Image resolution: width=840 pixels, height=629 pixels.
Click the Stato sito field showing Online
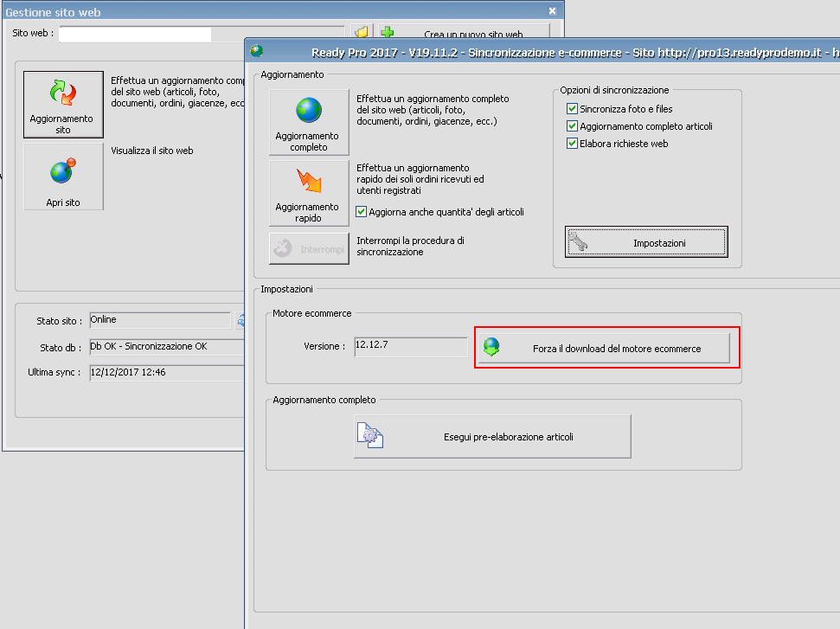[x=160, y=320]
